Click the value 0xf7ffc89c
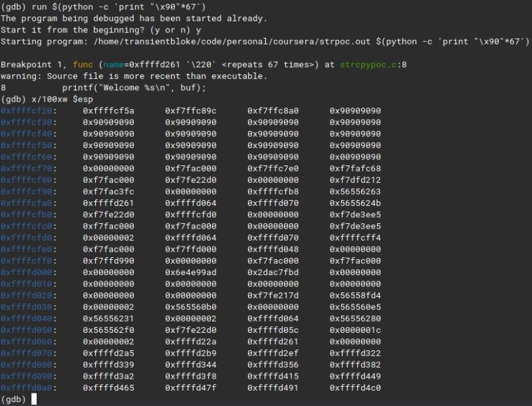This screenshot has height=406, width=532. 191,111
